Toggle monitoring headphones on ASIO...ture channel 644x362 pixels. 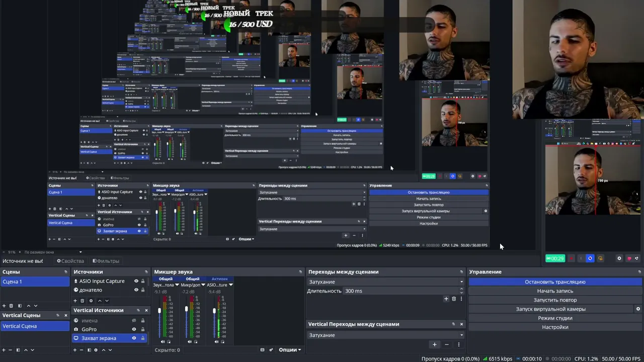coord(223,342)
